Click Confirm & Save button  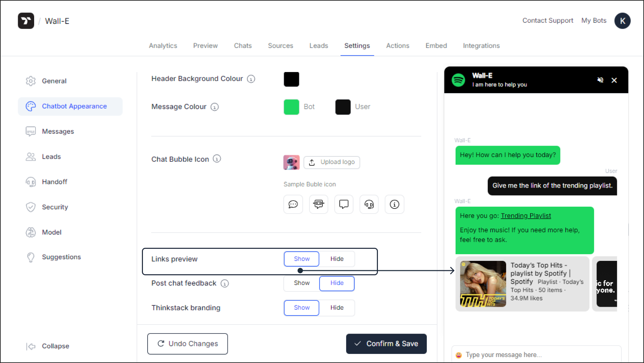386,344
